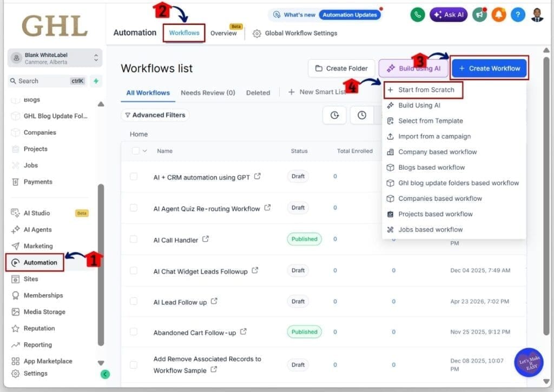Image resolution: width=554 pixels, height=392 pixels.
Task: Click the sidebar scroll up arrow
Action: [x=101, y=104]
